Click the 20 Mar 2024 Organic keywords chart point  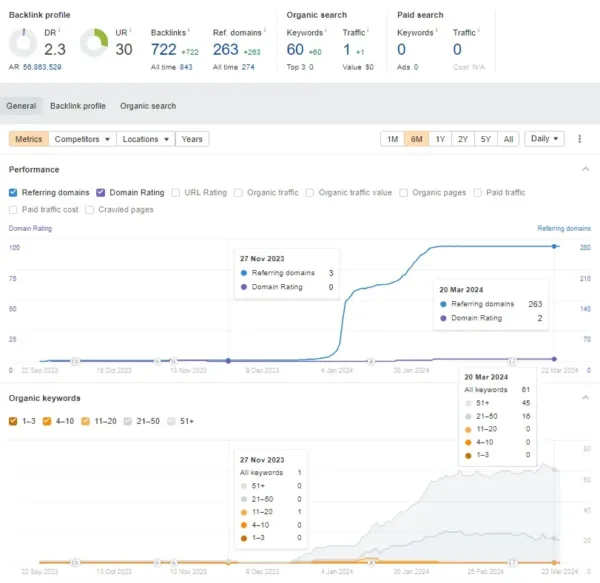554,562
